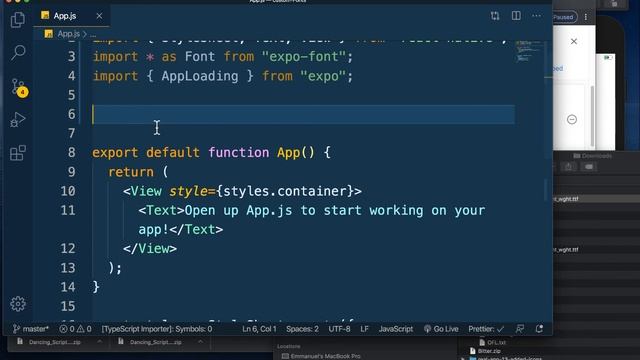Select the UTF-8 encoding indicator
This screenshot has height=360, width=640.
click(340, 329)
